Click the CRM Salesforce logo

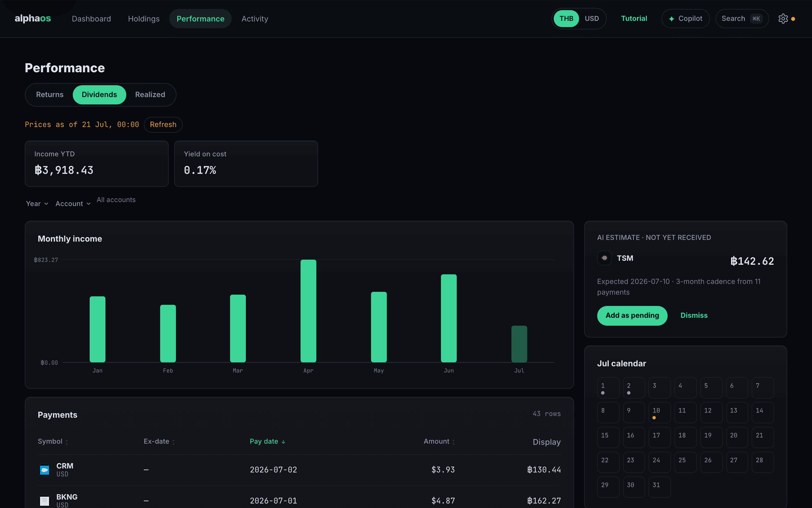(45, 470)
